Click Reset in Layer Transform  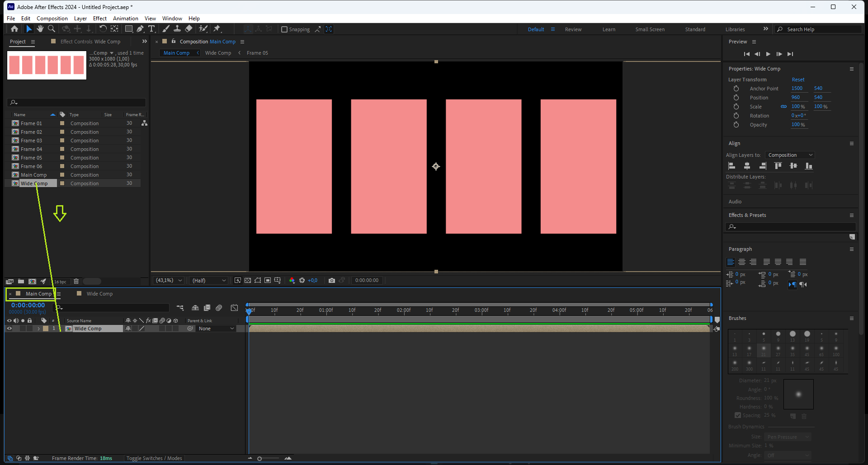798,80
